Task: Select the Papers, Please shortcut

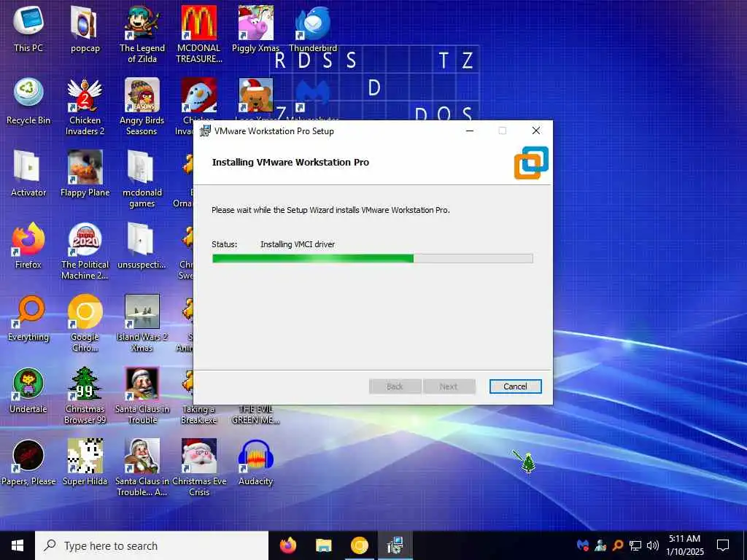Action: point(28,462)
